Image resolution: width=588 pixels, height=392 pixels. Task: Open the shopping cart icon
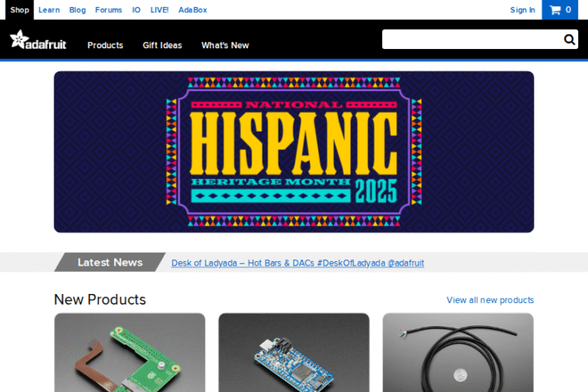(560, 10)
